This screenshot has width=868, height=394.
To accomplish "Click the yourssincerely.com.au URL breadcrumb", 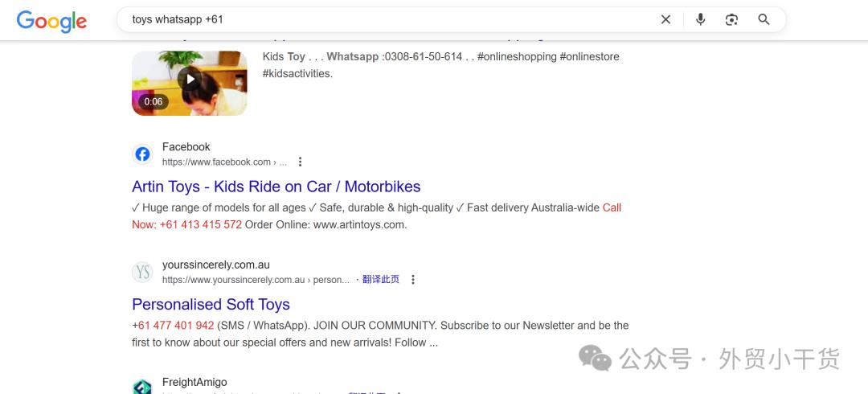I will pyautogui.click(x=256, y=280).
